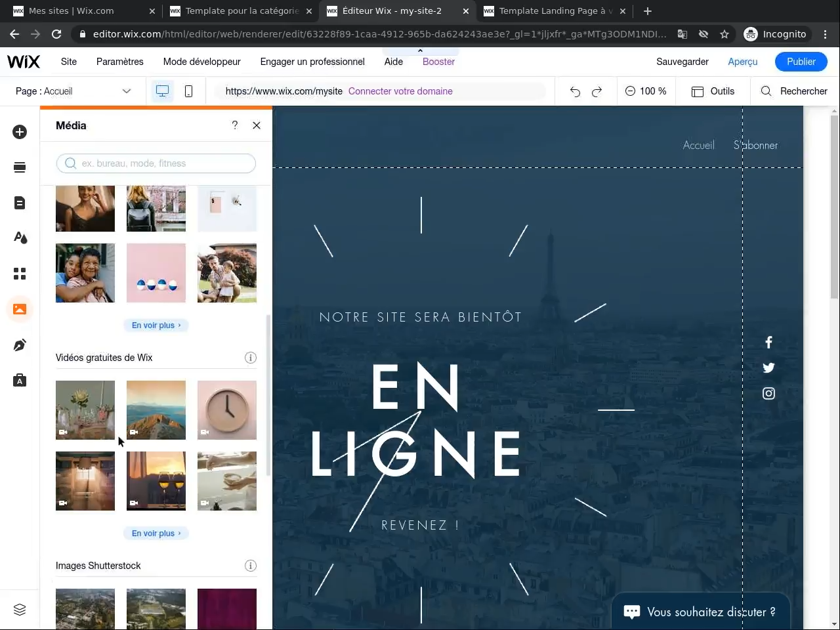Show info for Vidéos gratuites de Wix
The height and width of the screenshot is (630, 840).
251,358
